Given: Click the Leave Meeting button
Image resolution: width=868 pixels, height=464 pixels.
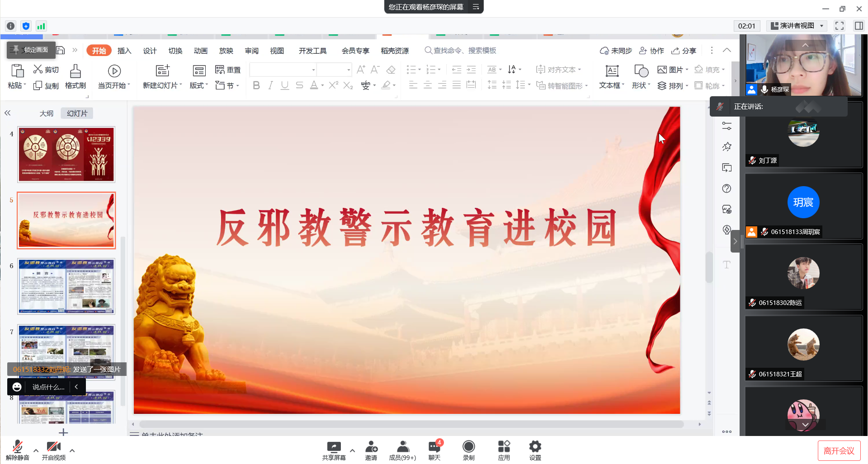Looking at the screenshot, I should (839, 450).
